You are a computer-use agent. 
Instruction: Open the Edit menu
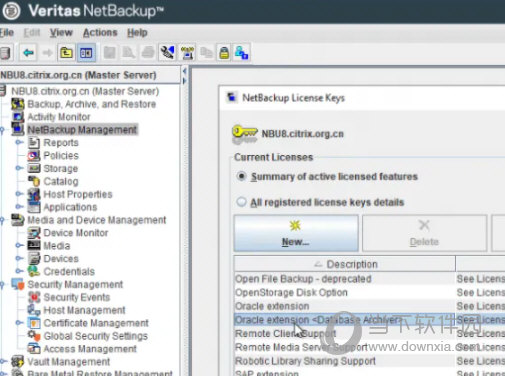32,33
